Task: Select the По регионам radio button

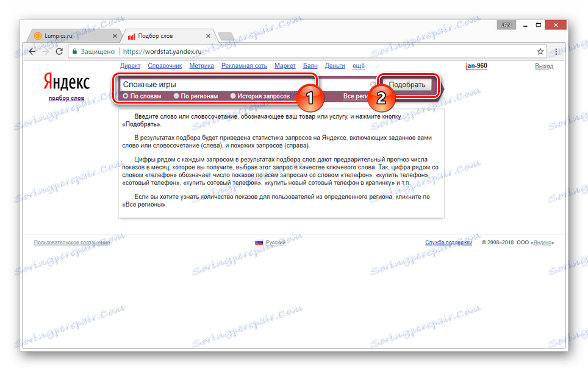Action: click(x=176, y=96)
